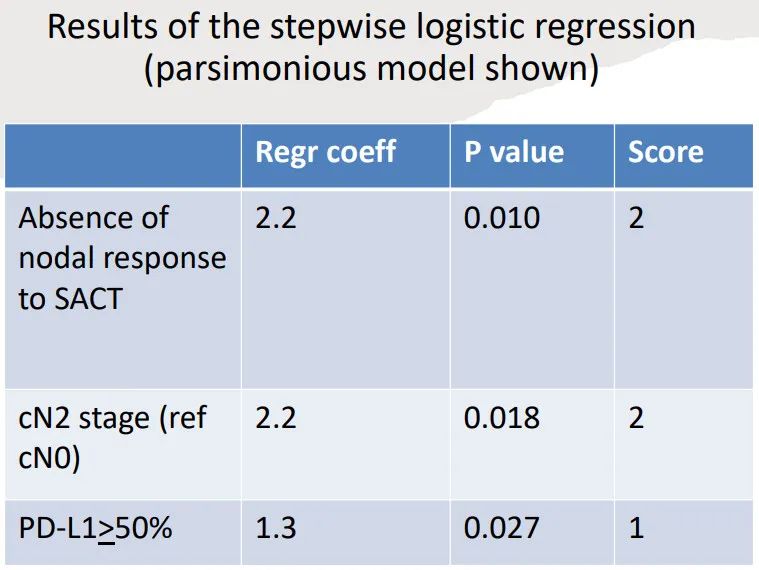Select the "Absence of nodal response to SACT" cell
Screen dimensions: 759x570
(x=122, y=258)
